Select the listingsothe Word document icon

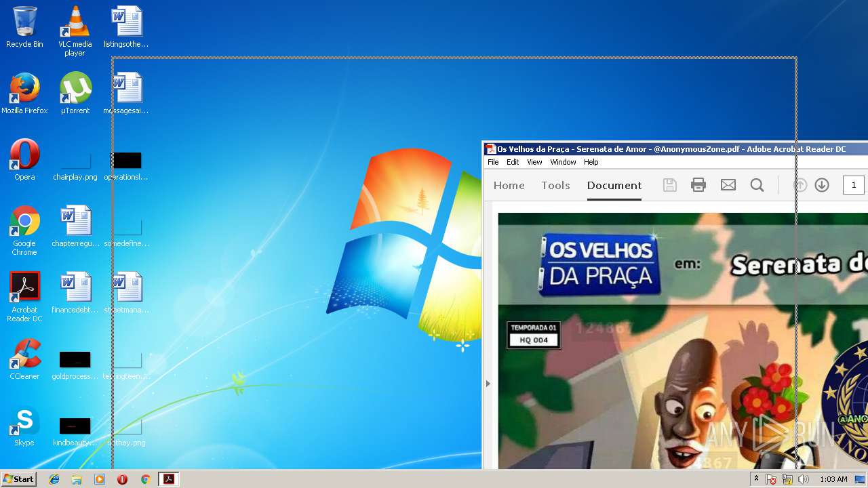126,27
